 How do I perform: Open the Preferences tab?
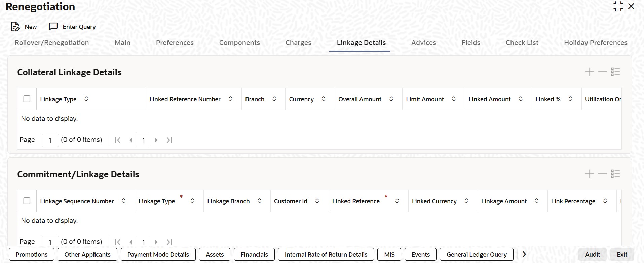(175, 43)
